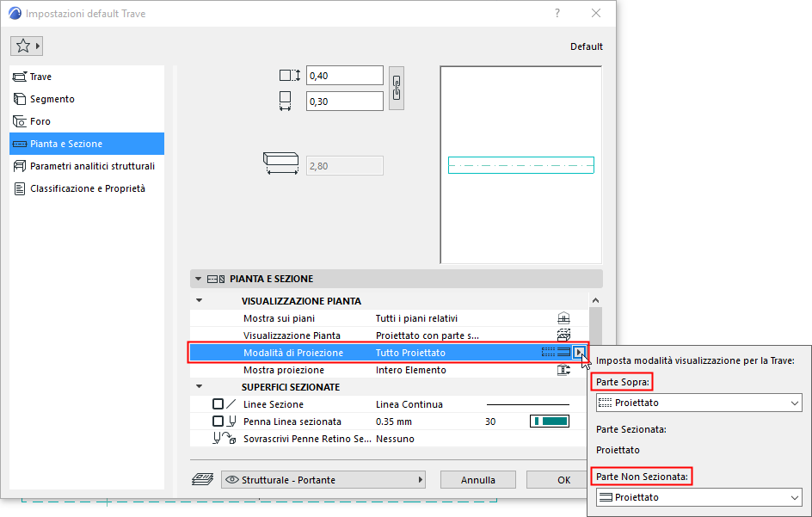Collapse the VISUALIZZAZIONE PIANTA group
The image size is (812, 517).
coord(199,300)
